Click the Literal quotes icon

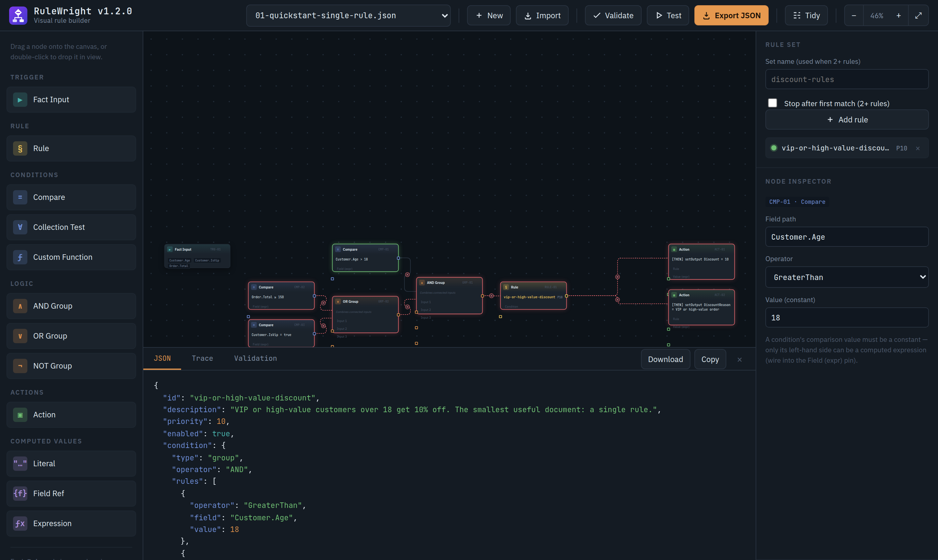(x=20, y=464)
